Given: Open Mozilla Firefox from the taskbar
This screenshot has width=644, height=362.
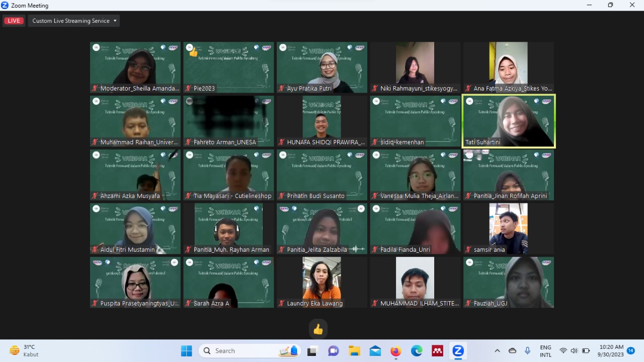Looking at the screenshot, I should (x=396, y=351).
